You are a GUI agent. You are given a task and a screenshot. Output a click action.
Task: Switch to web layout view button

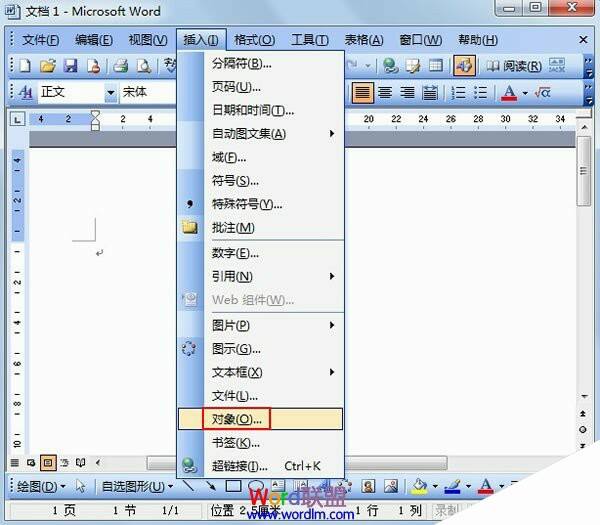click(x=31, y=463)
